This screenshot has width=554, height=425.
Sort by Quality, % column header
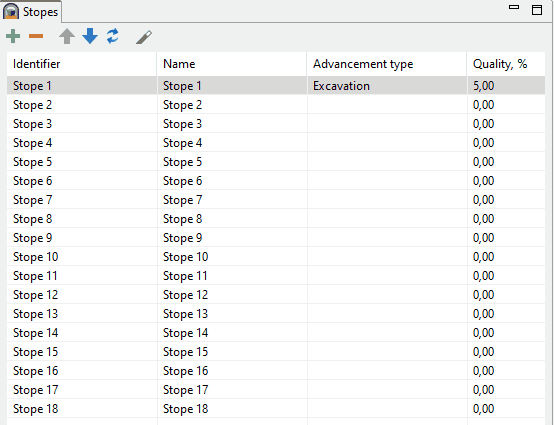coord(506,64)
